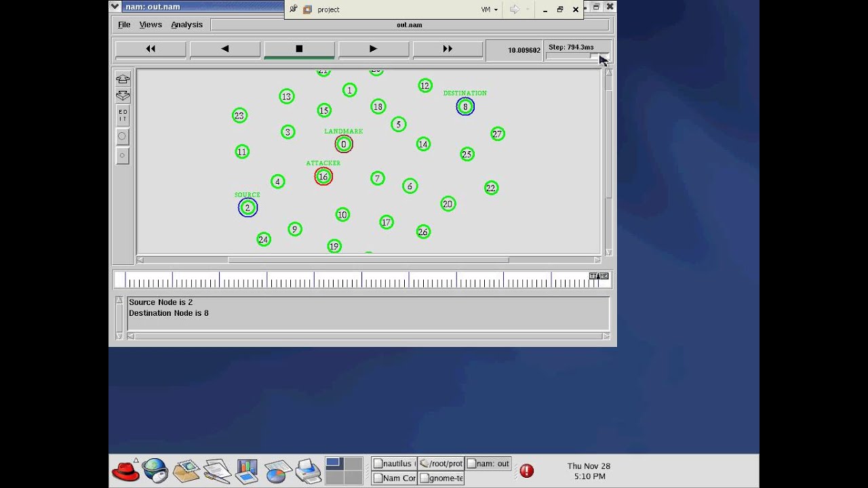Select node 20 in the topology
This screenshot has height=488, width=868.
point(447,203)
